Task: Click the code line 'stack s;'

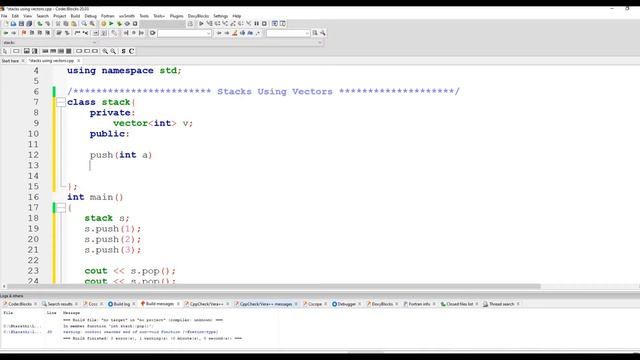Action: point(107,218)
